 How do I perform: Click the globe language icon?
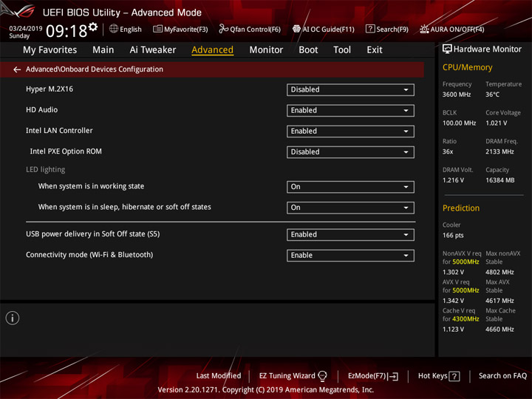coord(114,29)
